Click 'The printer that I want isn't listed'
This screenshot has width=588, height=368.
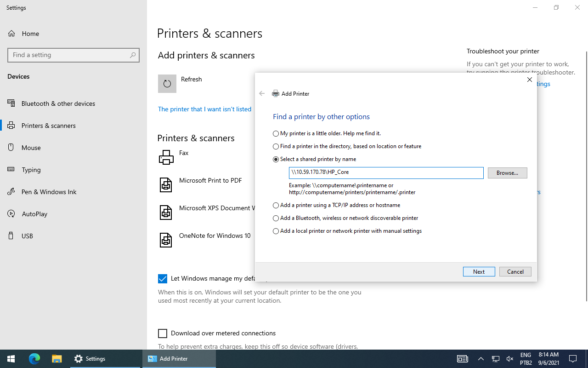coord(204,109)
